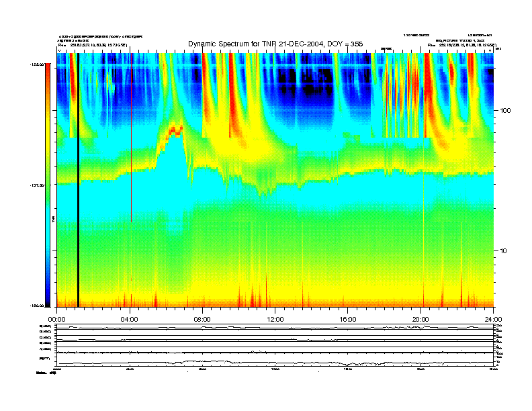Click the top trace in lower panels
Viewport: 532px width, 411px height.
(275, 328)
